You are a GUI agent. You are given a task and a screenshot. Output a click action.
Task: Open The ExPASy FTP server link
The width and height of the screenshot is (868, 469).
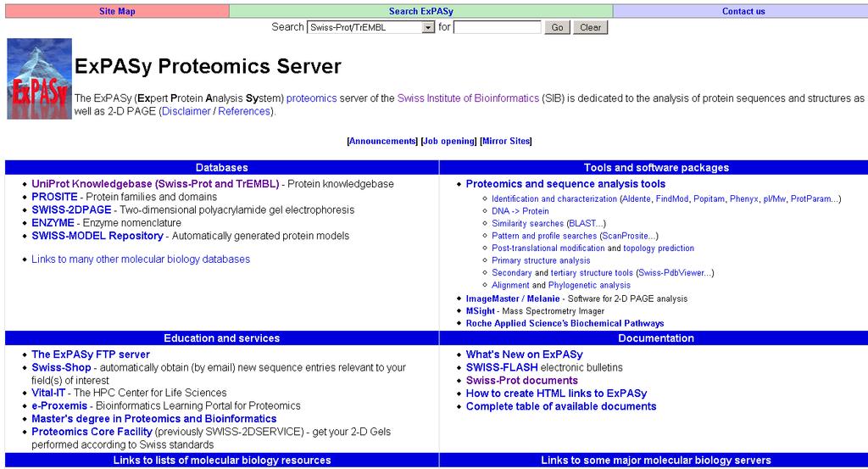(91, 355)
